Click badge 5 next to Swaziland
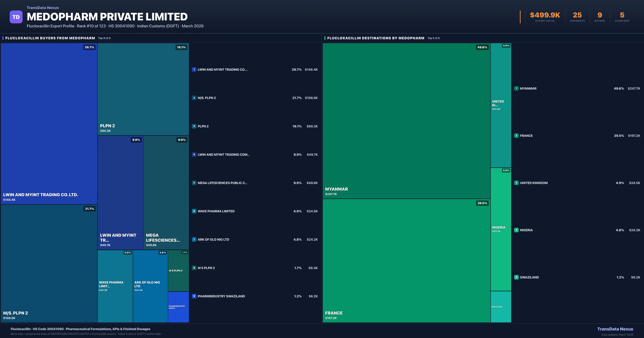Screen dimensions: 644x338 coord(516,277)
